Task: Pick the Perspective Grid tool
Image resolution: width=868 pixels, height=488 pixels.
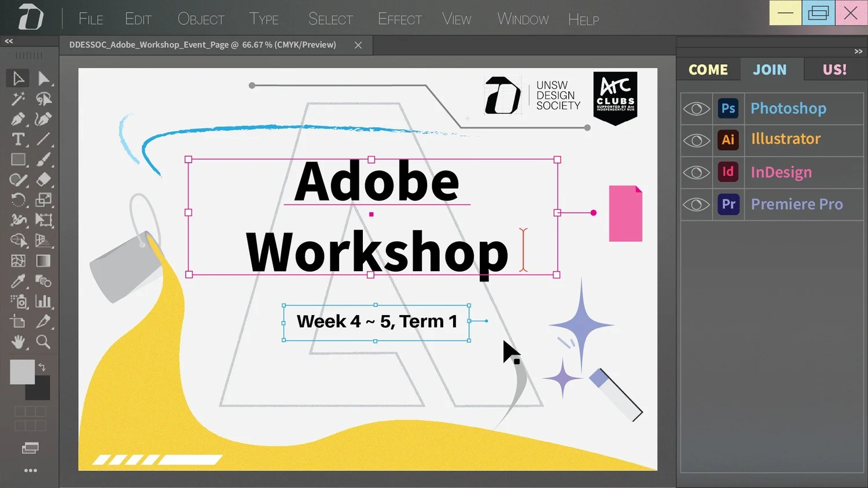Action: pos(43,241)
